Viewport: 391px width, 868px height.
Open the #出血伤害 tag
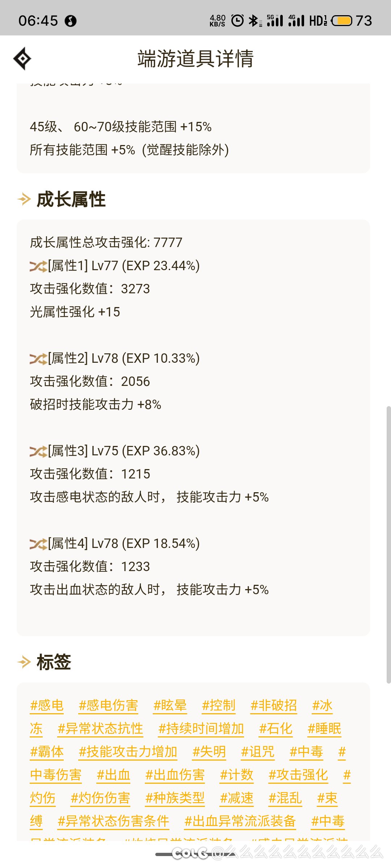pos(175,775)
